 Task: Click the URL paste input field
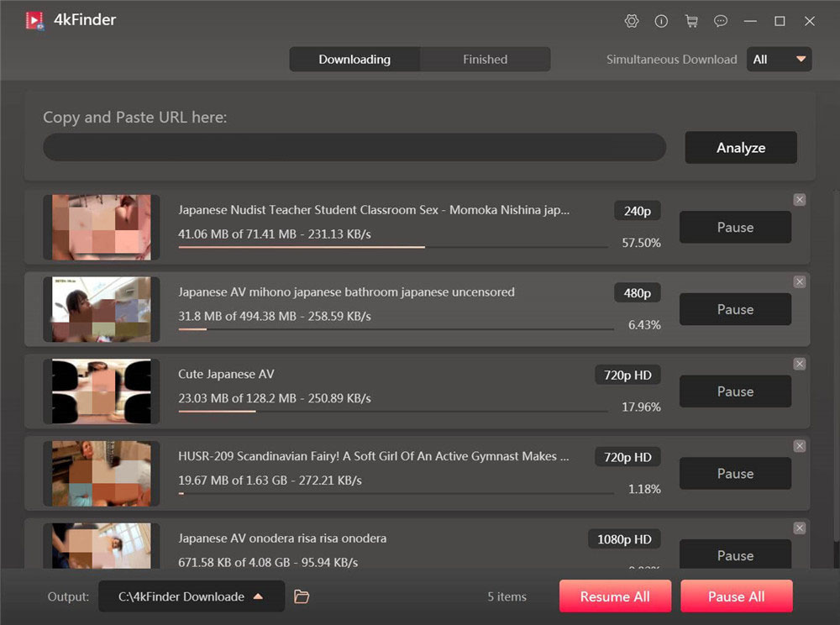[x=354, y=147]
